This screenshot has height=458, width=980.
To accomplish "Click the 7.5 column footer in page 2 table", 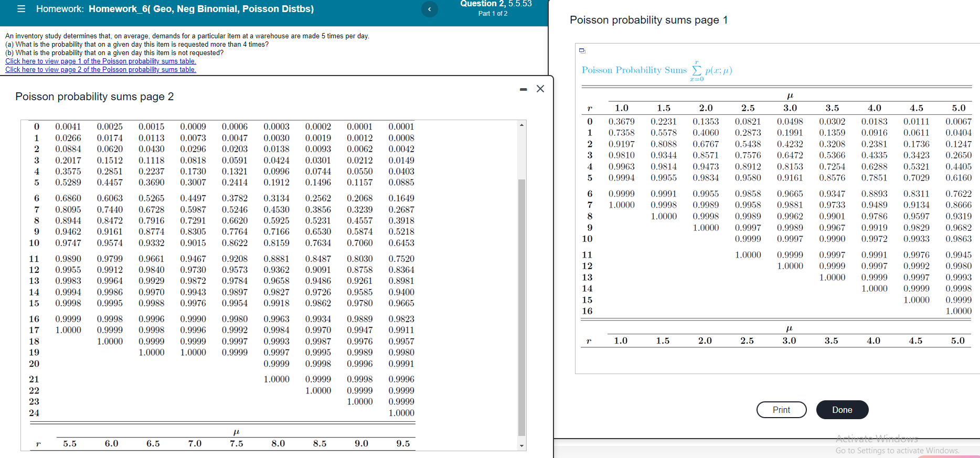I will tap(237, 443).
